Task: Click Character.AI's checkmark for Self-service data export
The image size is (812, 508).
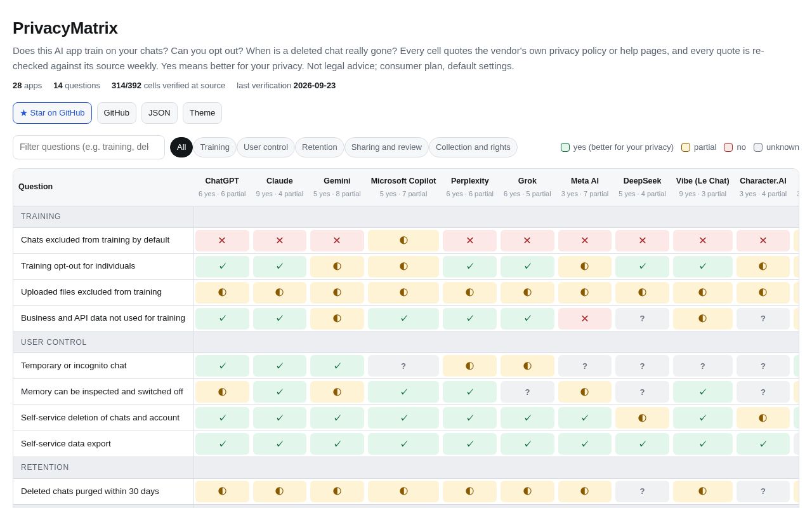Action: point(763,444)
